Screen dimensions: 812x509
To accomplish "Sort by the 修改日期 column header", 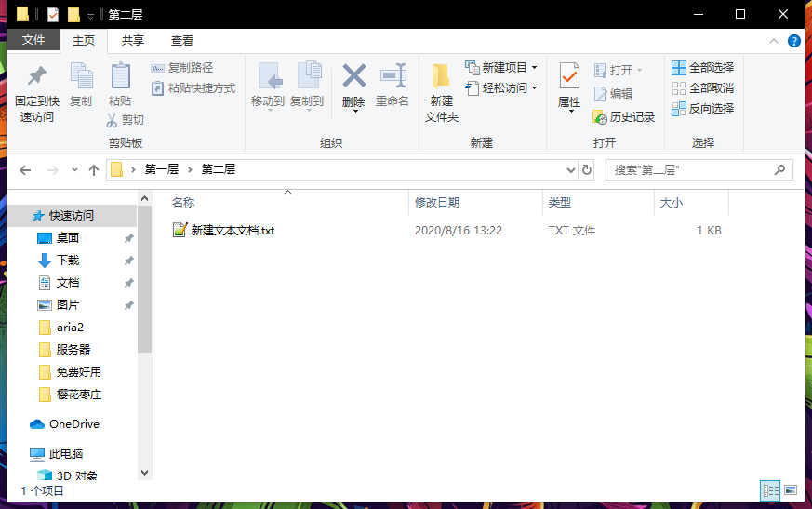I will (x=437, y=203).
